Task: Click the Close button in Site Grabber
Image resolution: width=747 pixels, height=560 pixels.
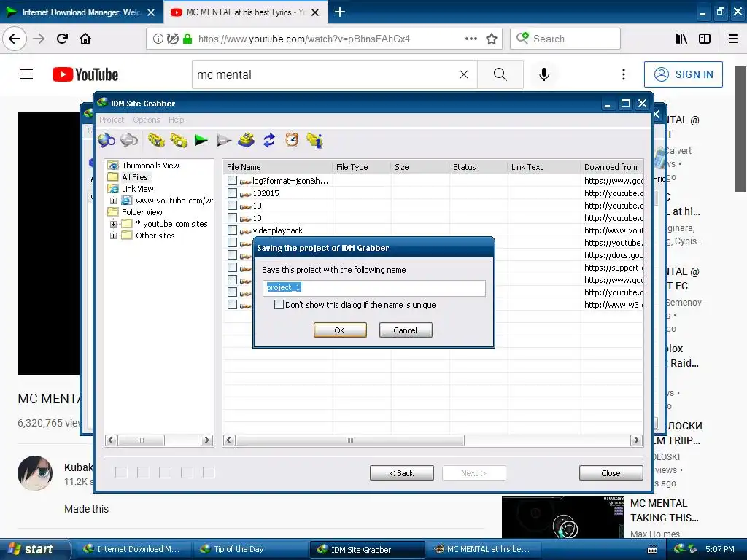Action: click(x=611, y=472)
